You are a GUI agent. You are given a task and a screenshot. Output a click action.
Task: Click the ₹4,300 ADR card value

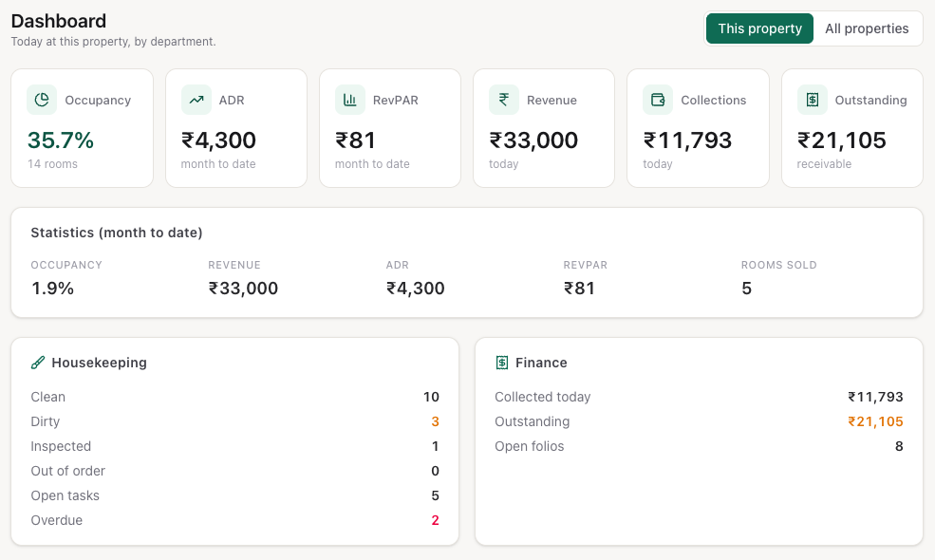click(218, 140)
